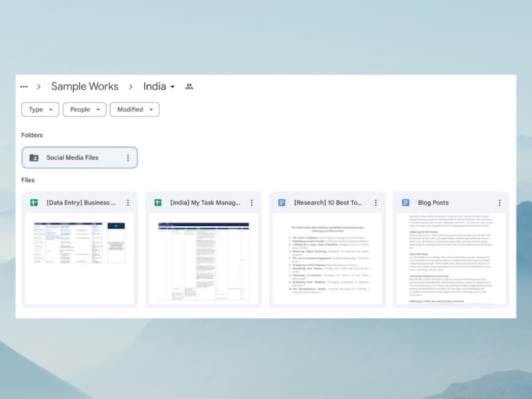Click the Sheets icon of [India] My Task Manag...
Image resolution: width=532 pixels, height=399 pixels.
click(158, 203)
